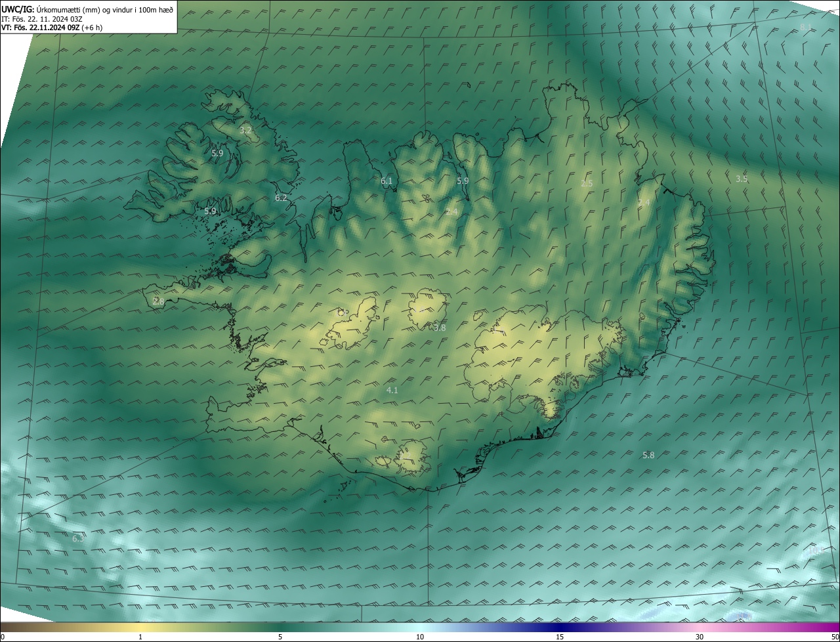Click the color bar tick labeled 0
The height and width of the screenshot is (642, 840).
click(x=3, y=637)
